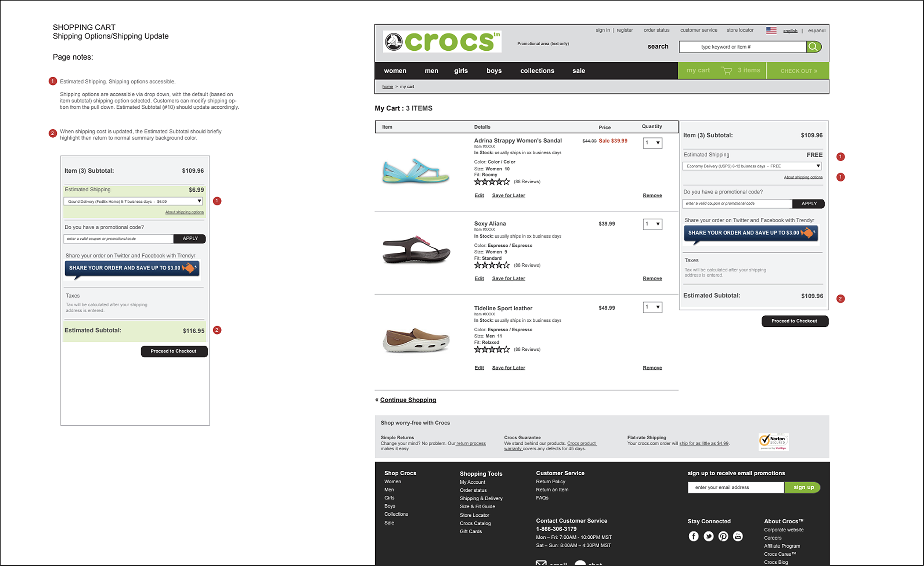Click the search magnifier icon

(814, 46)
